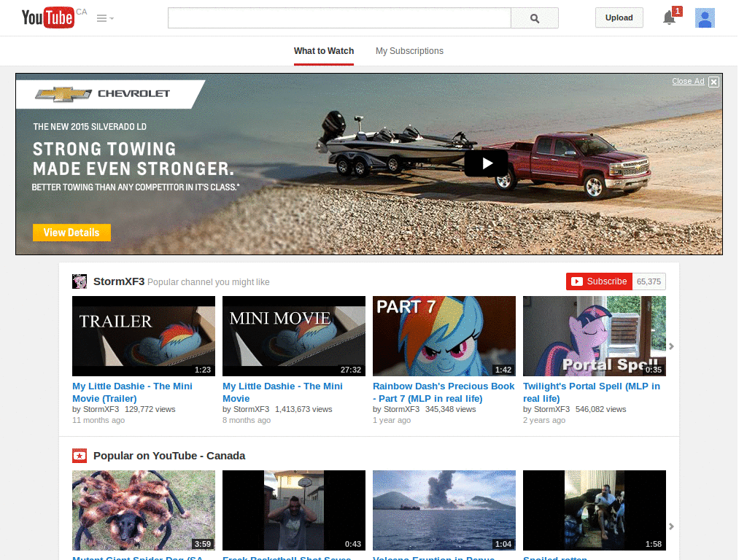Switch to the My Subscriptions tab

point(409,51)
